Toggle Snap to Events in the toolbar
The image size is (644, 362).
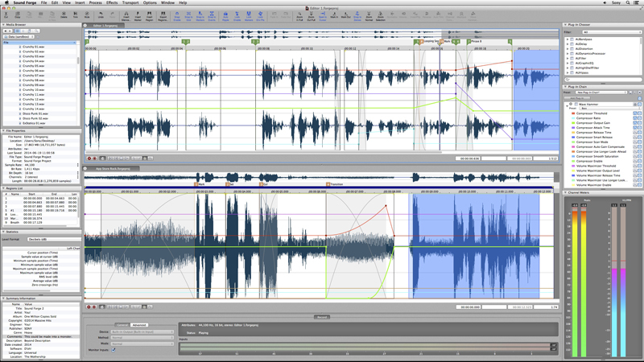point(212,16)
